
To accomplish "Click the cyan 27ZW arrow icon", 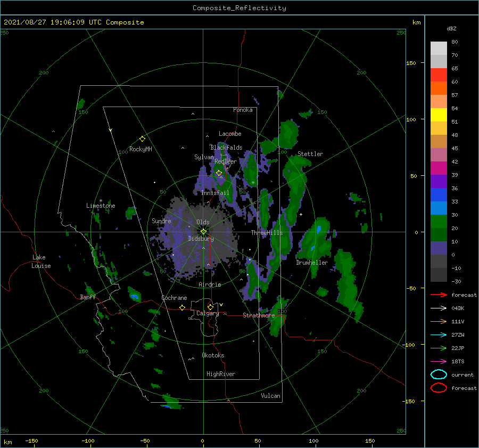I will point(439,335).
